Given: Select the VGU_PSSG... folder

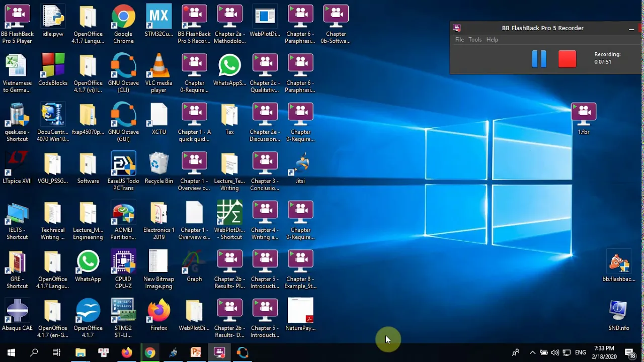Looking at the screenshot, I should point(53,168).
